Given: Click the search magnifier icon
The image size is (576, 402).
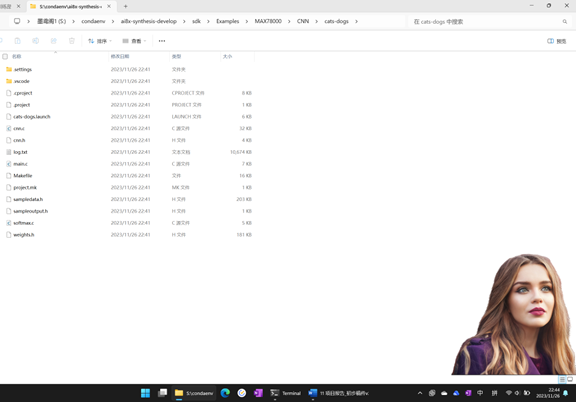Looking at the screenshot, I should tap(565, 22).
